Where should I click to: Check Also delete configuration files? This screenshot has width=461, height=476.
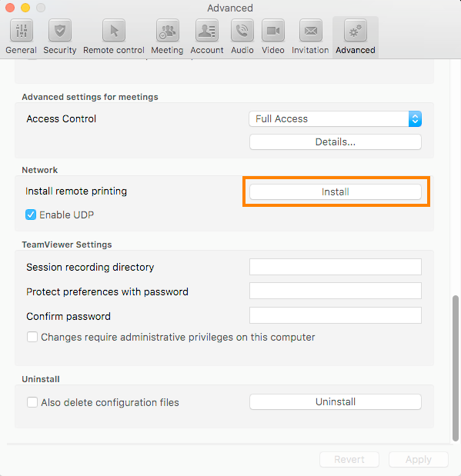32,402
